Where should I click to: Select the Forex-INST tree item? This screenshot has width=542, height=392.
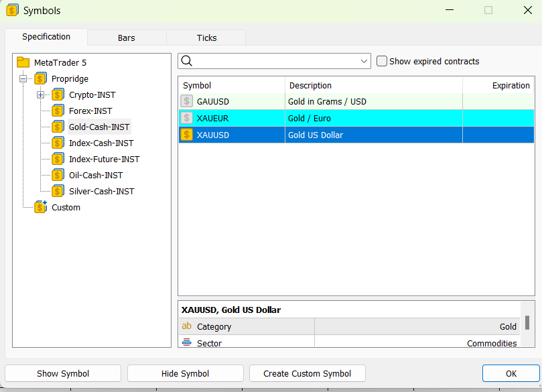(90, 111)
